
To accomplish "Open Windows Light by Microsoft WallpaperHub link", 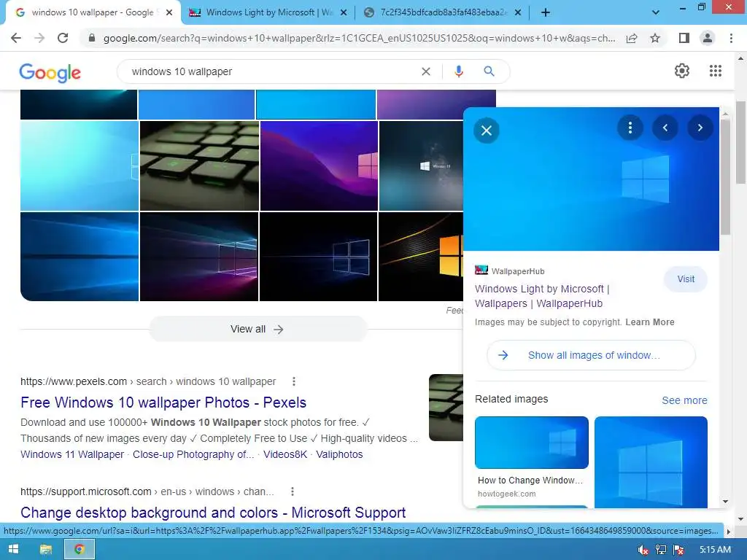I will [542, 296].
